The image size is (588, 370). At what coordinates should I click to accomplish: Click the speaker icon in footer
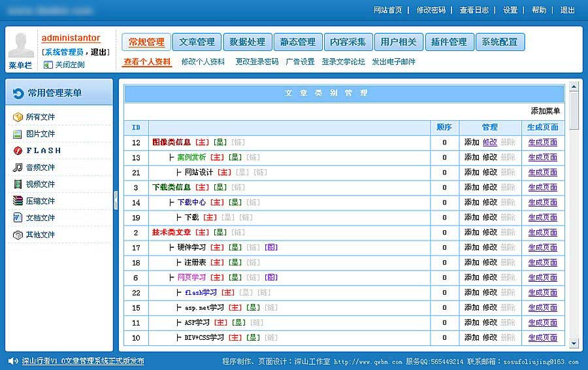[x=12, y=361]
